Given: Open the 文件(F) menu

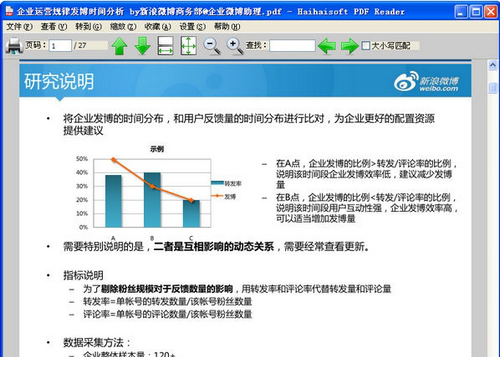Looking at the screenshot, I should 19,27.
